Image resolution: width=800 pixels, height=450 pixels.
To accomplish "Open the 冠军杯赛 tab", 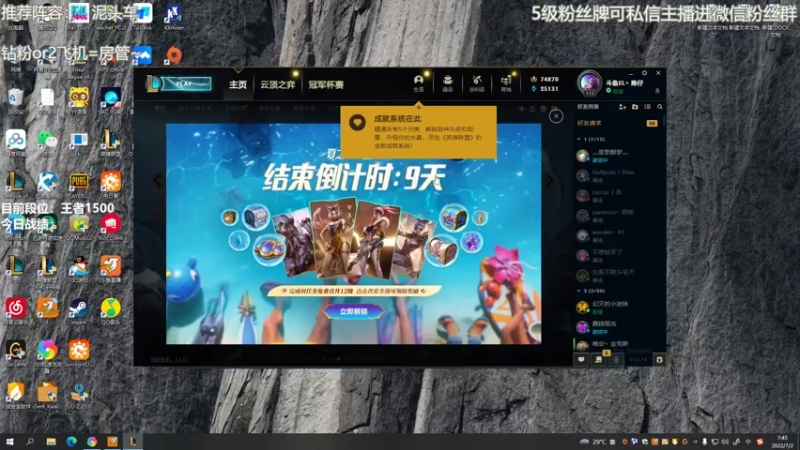I will pyautogui.click(x=326, y=85).
